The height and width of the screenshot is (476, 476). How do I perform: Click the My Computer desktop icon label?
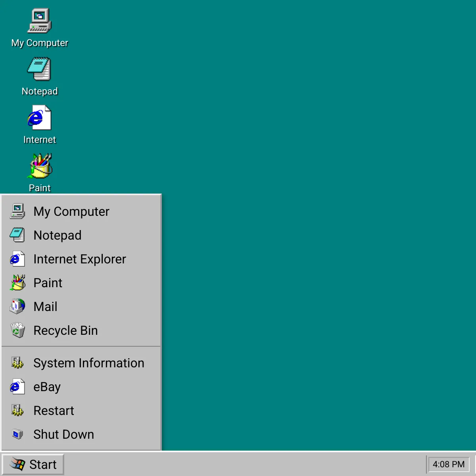[x=40, y=43]
